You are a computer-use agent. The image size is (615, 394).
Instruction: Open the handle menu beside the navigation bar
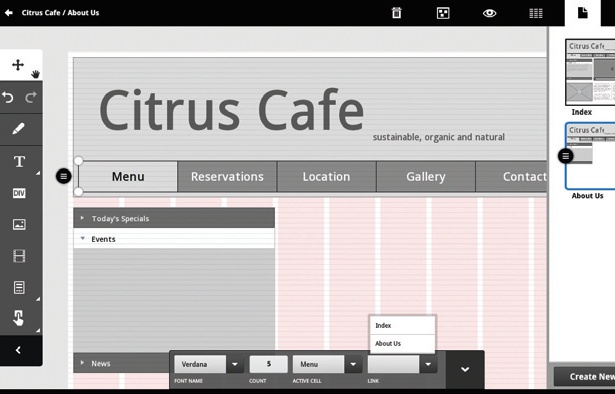click(x=64, y=176)
